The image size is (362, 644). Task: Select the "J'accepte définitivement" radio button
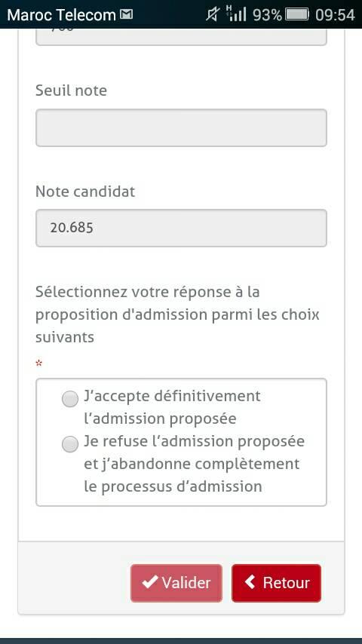click(x=70, y=399)
